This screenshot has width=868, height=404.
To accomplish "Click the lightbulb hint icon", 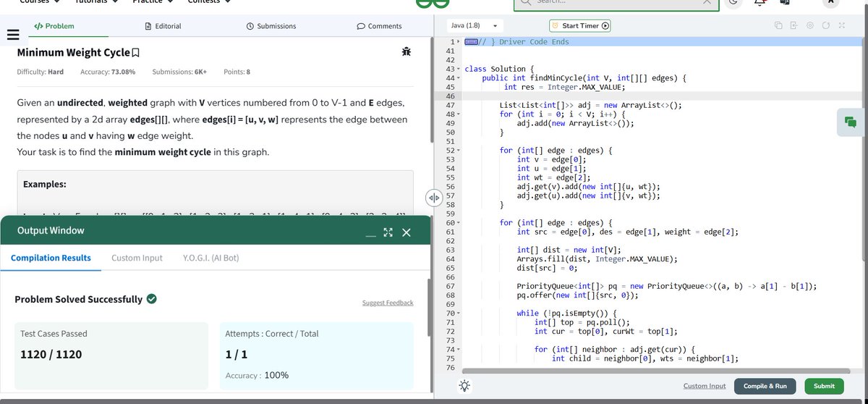I will point(464,386).
